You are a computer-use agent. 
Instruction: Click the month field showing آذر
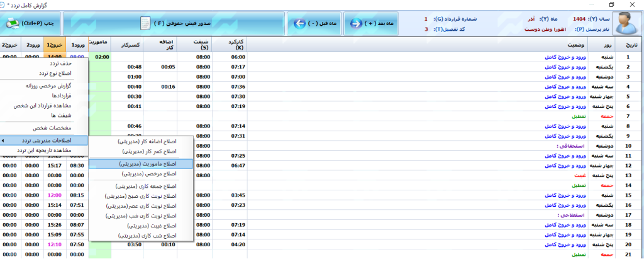coord(536,19)
